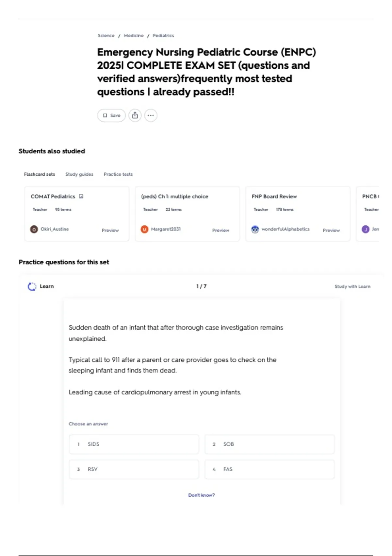Click the Learn mode circular icon
The height and width of the screenshot is (556, 392).
tap(32, 287)
